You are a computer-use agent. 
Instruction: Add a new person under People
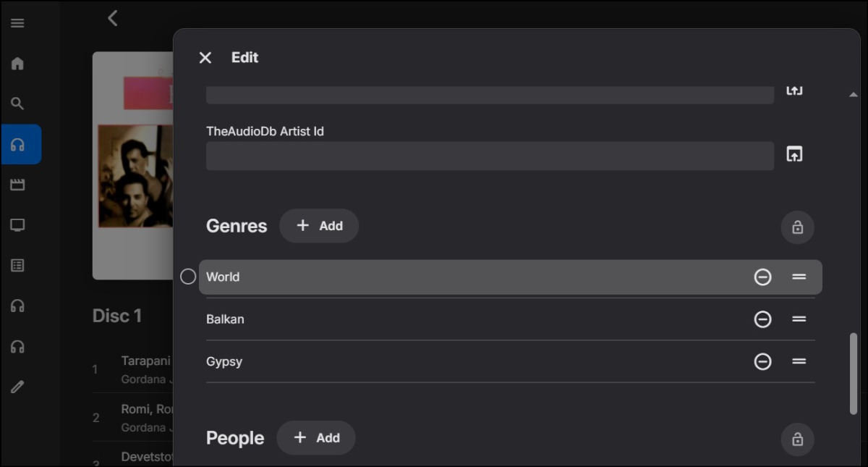coord(316,438)
